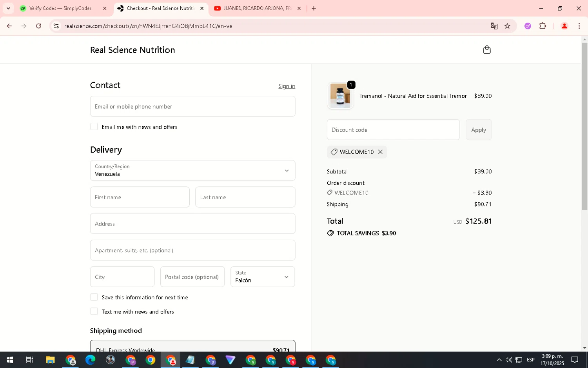Viewport: 588px width, 368px height.
Task: Click the Real Science Nutrition store title
Action: pyautogui.click(x=132, y=50)
